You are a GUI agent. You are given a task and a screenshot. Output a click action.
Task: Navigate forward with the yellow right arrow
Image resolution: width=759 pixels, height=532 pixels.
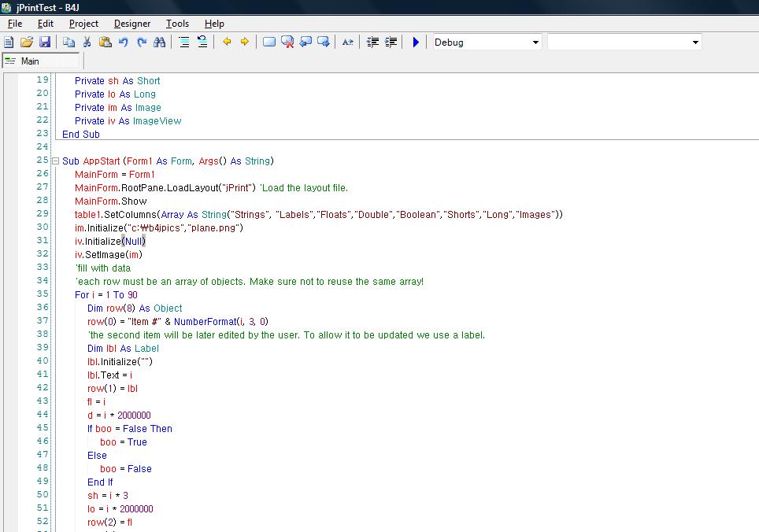tap(245, 42)
